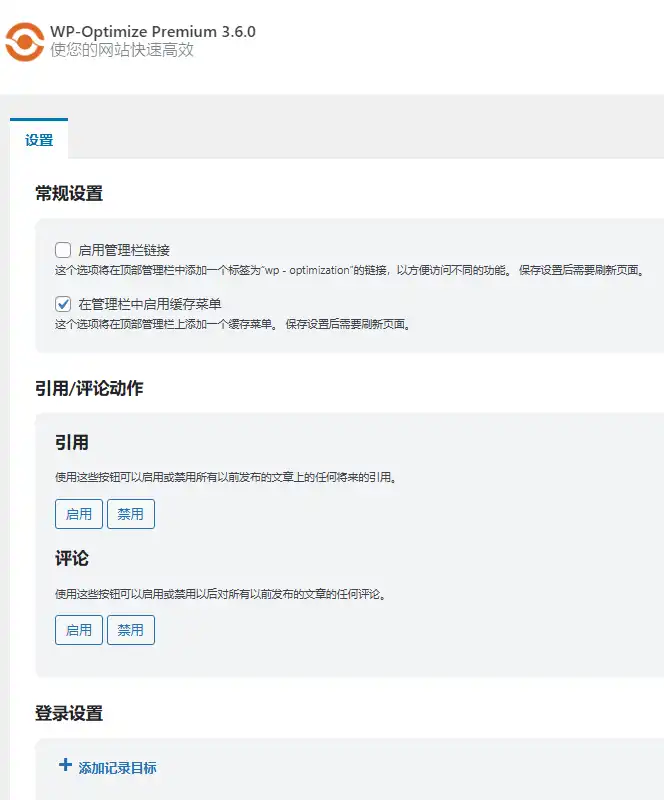664x800 pixels.
Task: Enable the 启用管理栏链接 checkbox
Action: [63, 250]
